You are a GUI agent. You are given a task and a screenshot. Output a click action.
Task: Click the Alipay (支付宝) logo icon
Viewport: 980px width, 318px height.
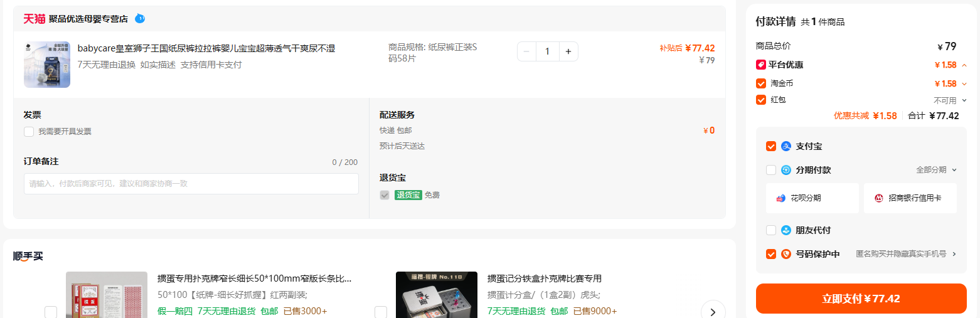pos(786,146)
